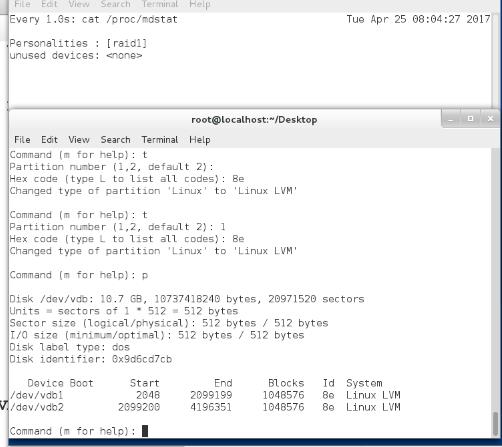
Task: Click the End value 4196351
Action: tap(211, 407)
